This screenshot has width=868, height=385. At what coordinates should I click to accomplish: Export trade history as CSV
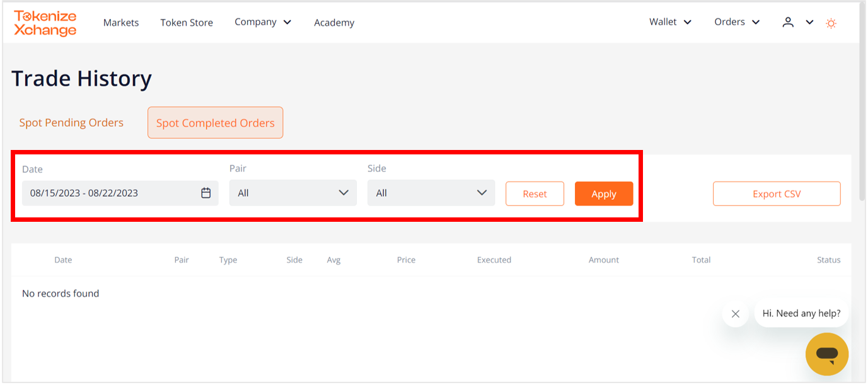coord(777,194)
